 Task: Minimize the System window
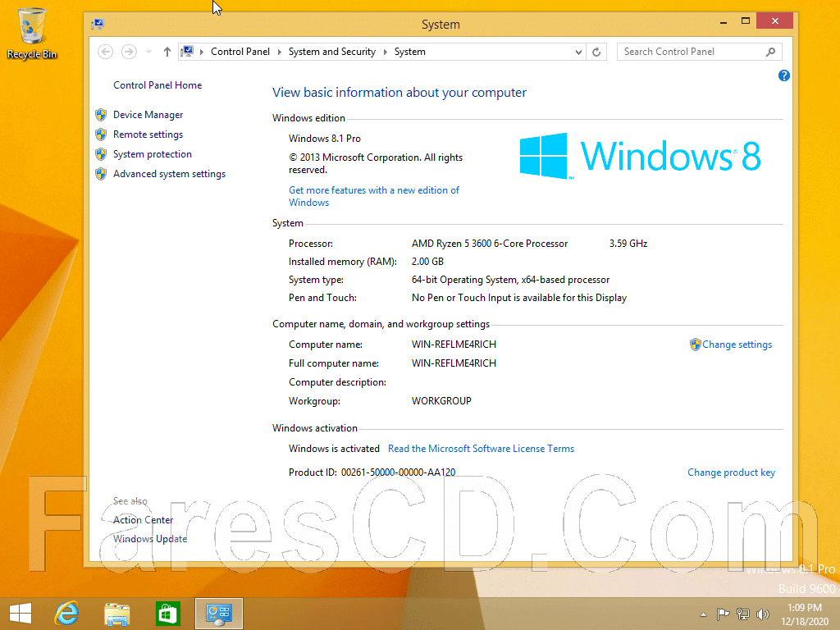[x=724, y=21]
